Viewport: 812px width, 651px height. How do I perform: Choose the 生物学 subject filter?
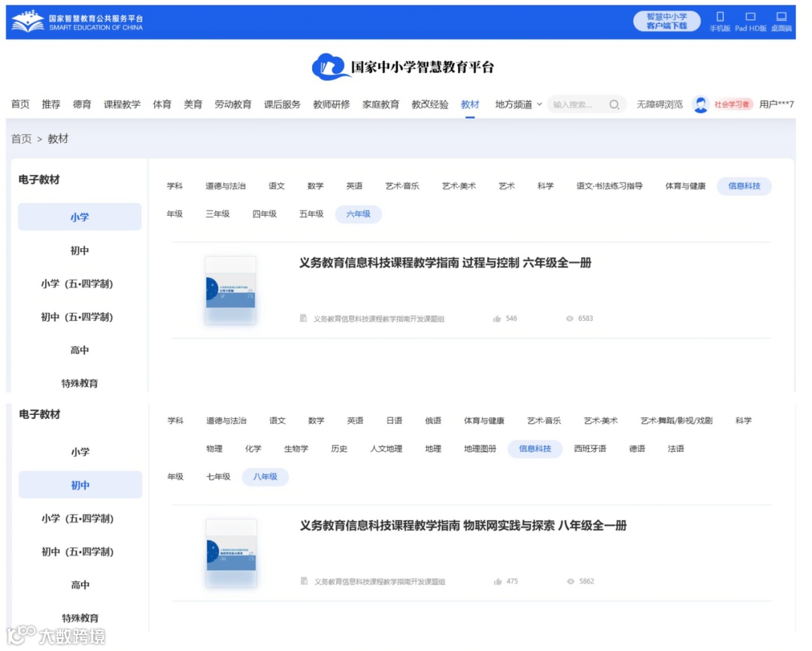click(x=296, y=449)
